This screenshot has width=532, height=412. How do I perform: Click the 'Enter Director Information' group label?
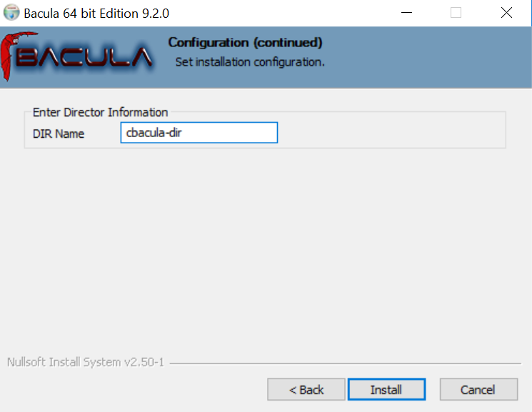click(100, 112)
